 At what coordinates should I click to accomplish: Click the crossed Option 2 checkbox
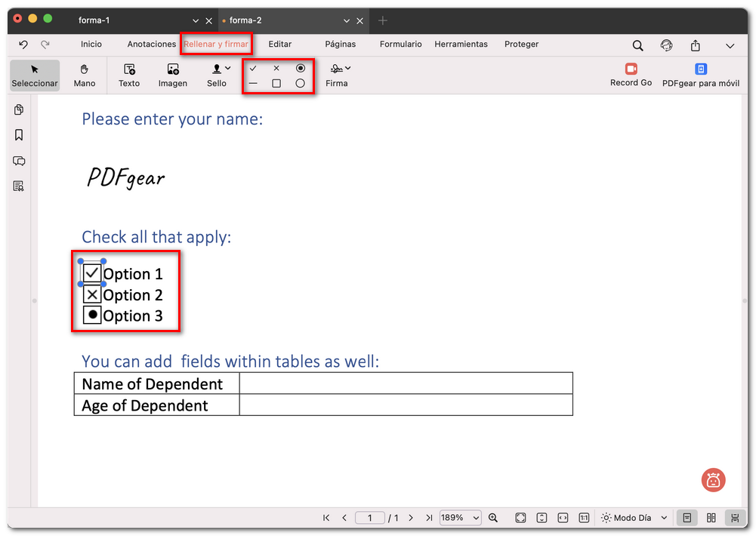92,294
